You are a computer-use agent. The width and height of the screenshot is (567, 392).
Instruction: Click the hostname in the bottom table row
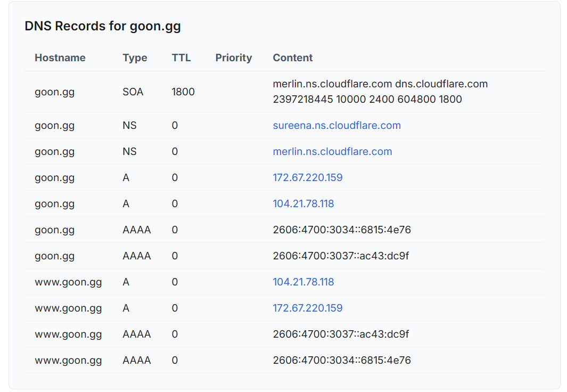(x=68, y=361)
